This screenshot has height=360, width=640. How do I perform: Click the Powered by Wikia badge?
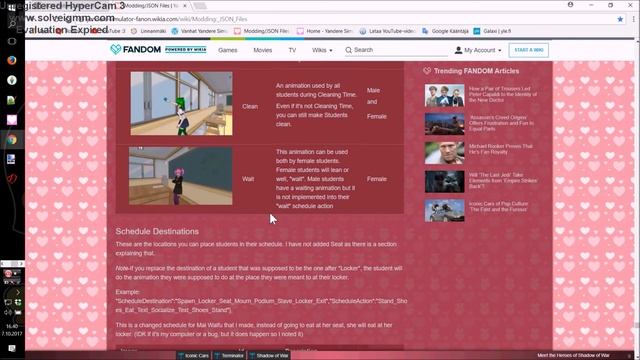coord(186,50)
